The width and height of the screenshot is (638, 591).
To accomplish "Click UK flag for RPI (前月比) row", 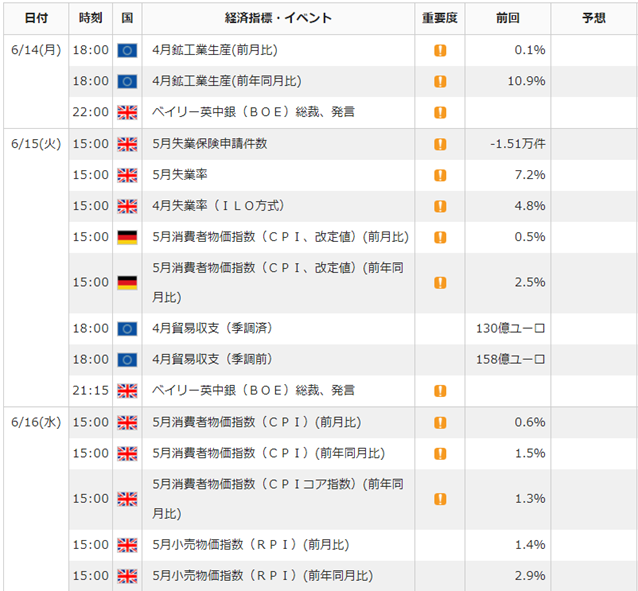I will [x=127, y=545].
